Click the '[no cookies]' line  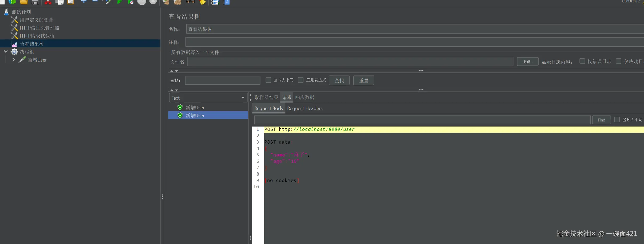pyautogui.click(x=282, y=180)
